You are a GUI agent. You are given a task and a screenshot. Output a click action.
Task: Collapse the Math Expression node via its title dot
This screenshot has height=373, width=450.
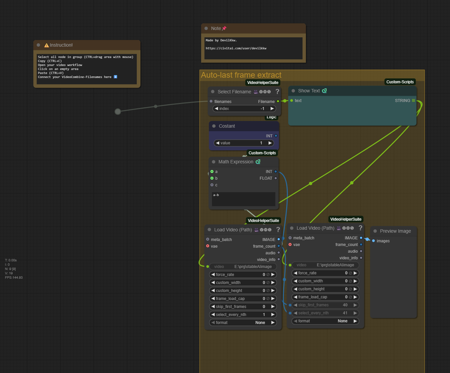(214, 162)
